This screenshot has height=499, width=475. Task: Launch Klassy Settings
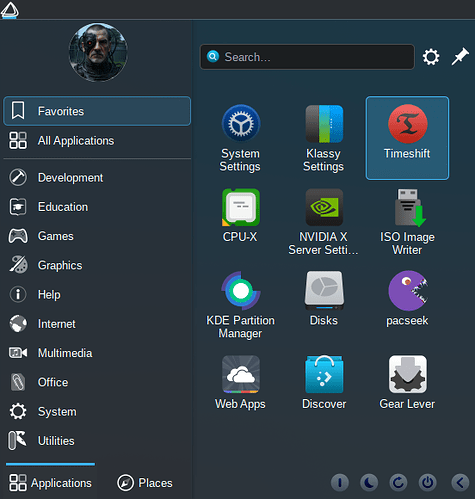pos(324,138)
